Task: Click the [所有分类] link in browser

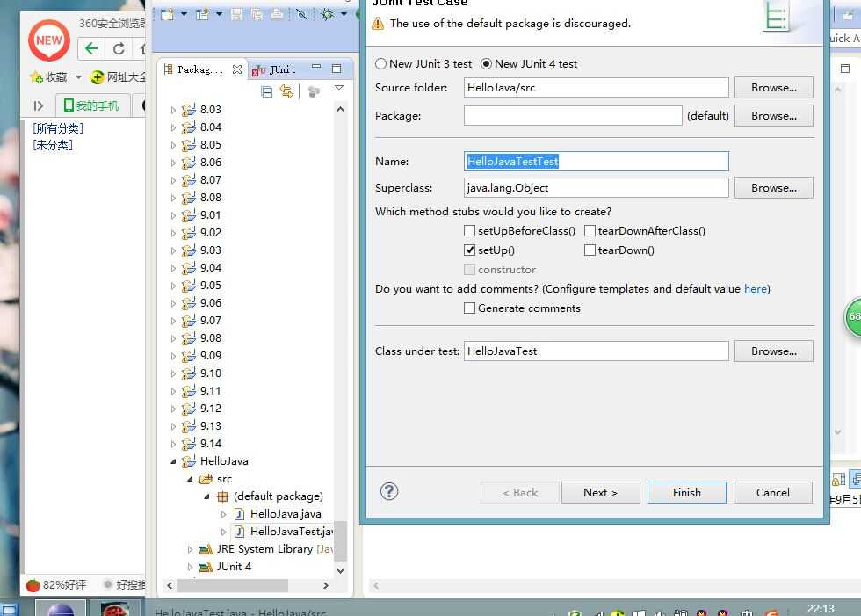Action: [x=58, y=128]
